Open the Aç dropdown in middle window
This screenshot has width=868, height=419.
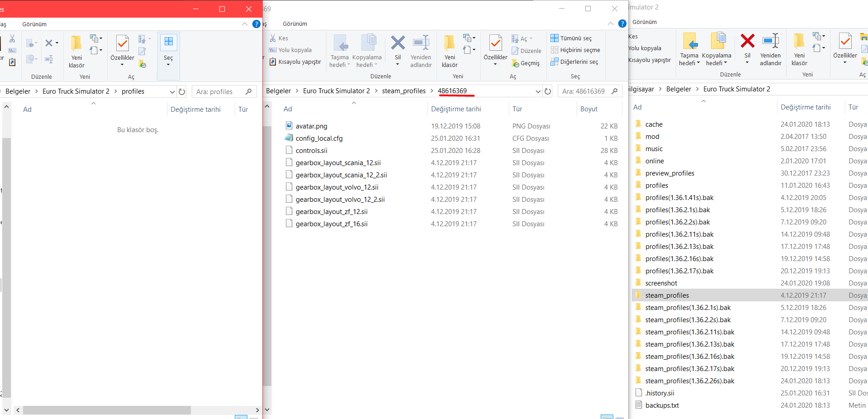523,39
